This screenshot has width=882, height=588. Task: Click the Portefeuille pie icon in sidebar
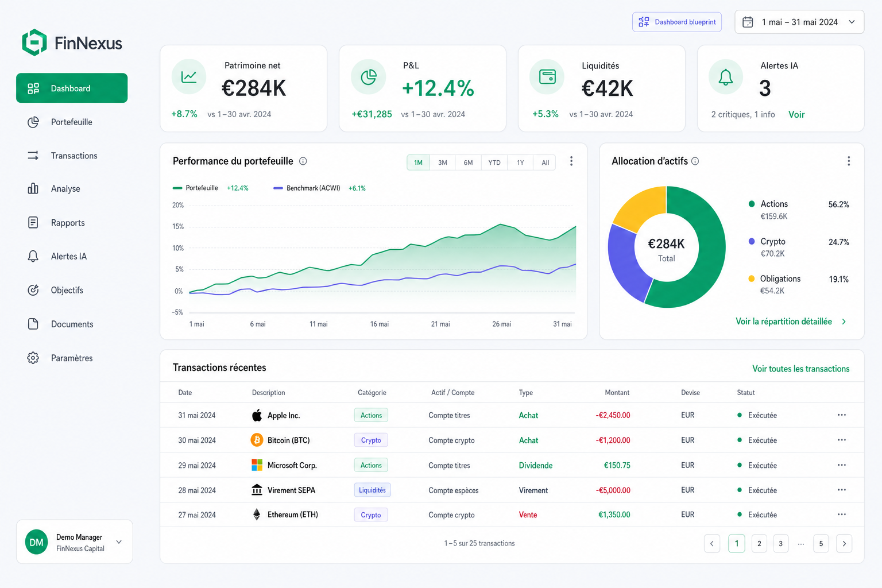[x=33, y=122]
